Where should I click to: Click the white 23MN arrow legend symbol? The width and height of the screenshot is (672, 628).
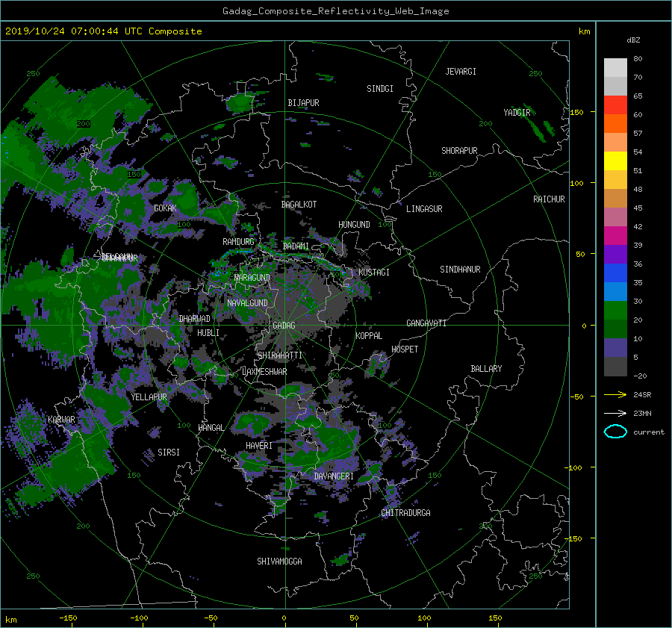point(615,413)
